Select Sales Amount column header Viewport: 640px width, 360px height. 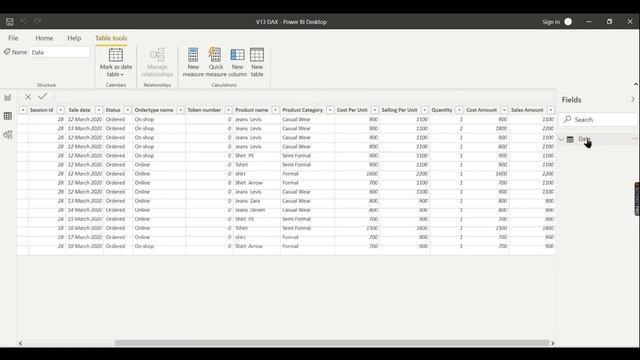527,110
